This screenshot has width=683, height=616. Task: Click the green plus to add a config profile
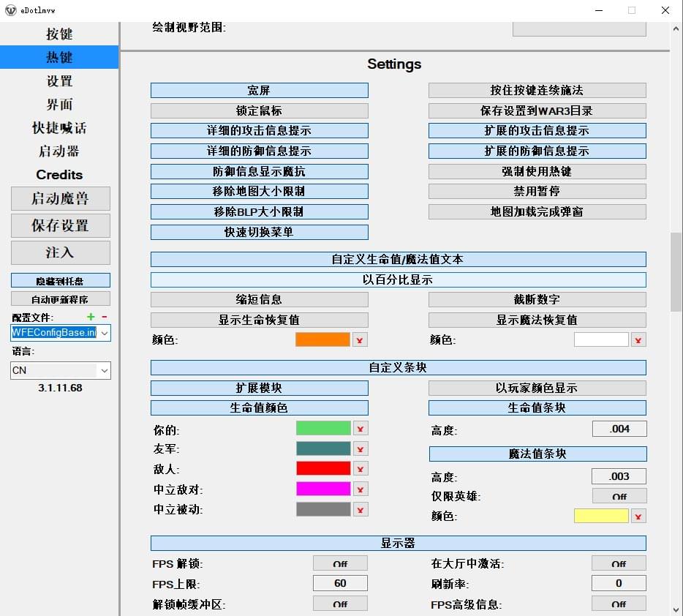[x=89, y=318]
